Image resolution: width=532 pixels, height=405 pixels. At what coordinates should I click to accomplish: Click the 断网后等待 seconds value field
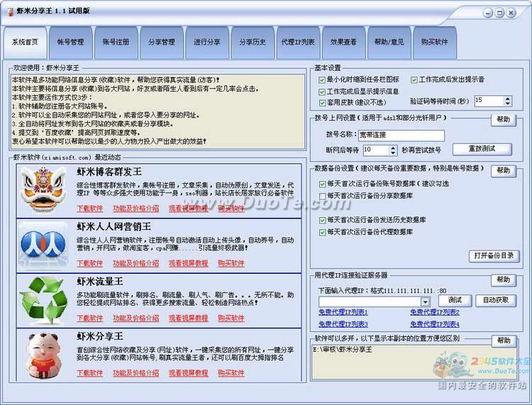pos(376,150)
